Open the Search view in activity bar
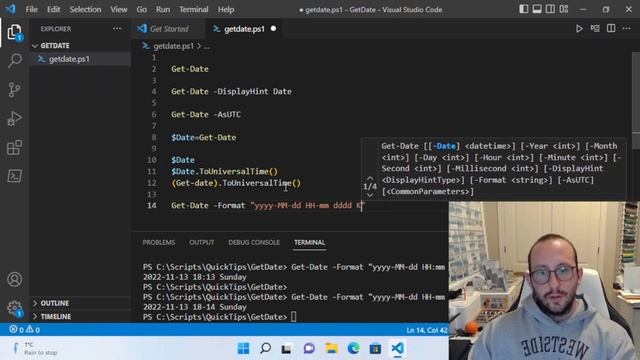 click(x=14, y=60)
